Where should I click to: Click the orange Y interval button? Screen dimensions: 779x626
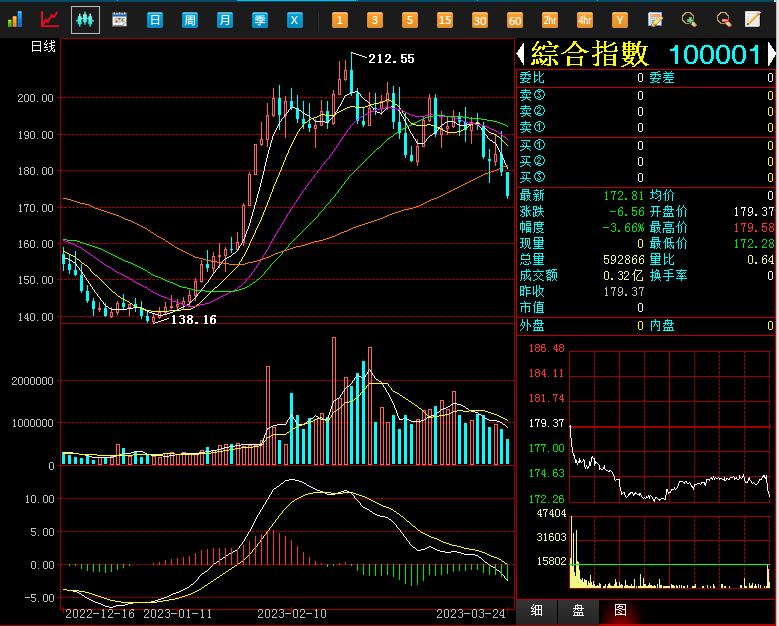tap(620, 20)
